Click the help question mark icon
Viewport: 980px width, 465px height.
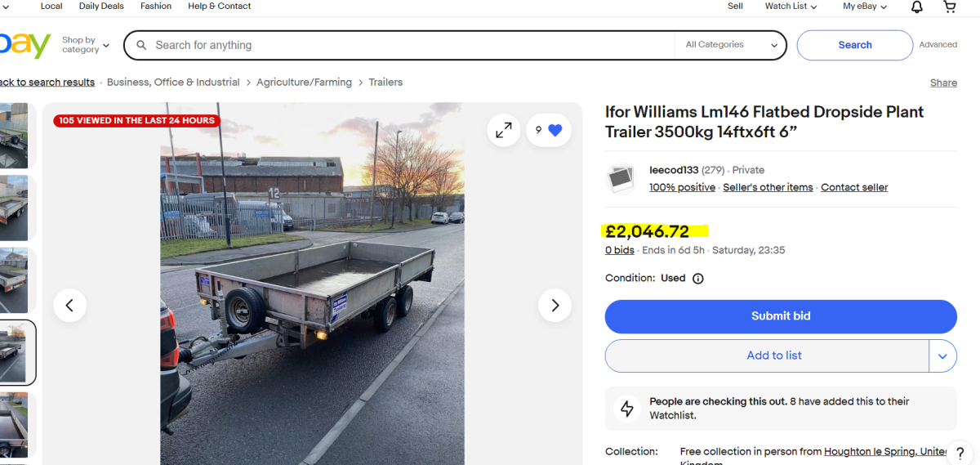point(960,454)
